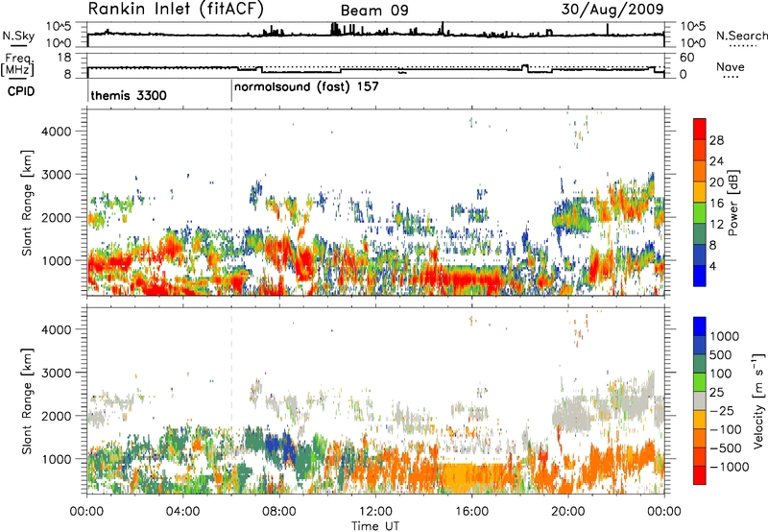This screenshot has width=768, height=532.
Task: Click the 'Freq. [MHz]' axis label
Action: coord(18,65)
